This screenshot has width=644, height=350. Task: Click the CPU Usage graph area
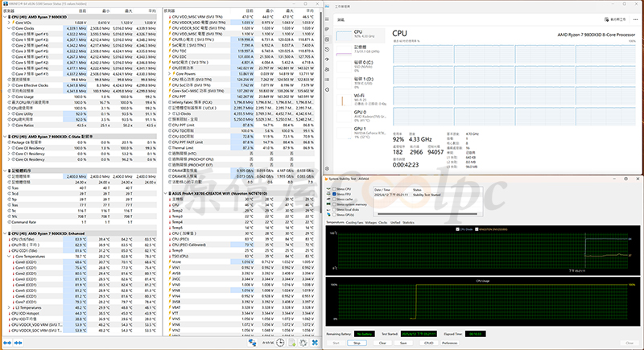point(483,303)
